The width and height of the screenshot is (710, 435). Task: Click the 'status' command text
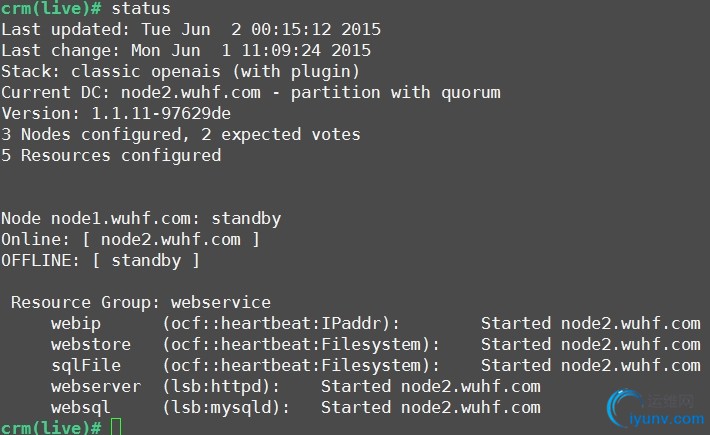(141, 8)
